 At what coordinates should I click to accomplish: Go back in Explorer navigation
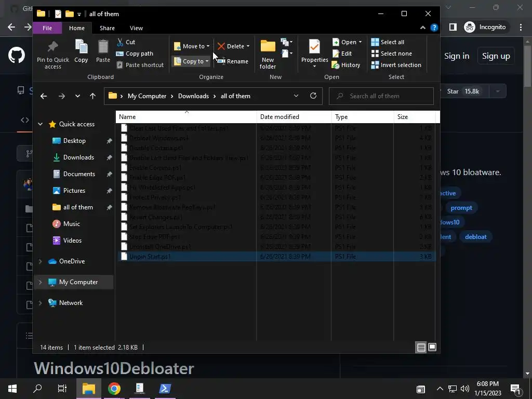tap(44, 96)
